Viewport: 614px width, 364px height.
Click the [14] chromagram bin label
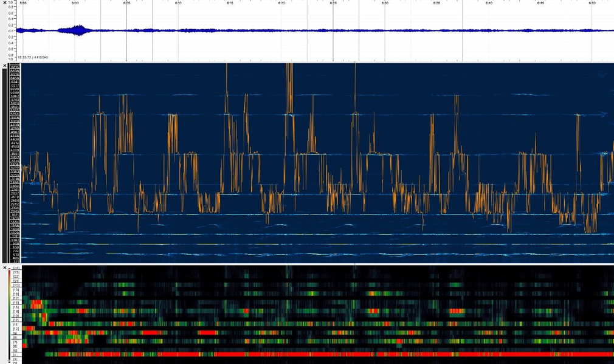16,312
